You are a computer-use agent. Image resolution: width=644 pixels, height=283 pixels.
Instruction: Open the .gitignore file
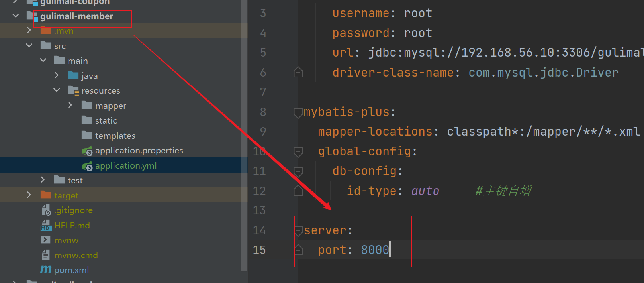click(x=73, y=210)
